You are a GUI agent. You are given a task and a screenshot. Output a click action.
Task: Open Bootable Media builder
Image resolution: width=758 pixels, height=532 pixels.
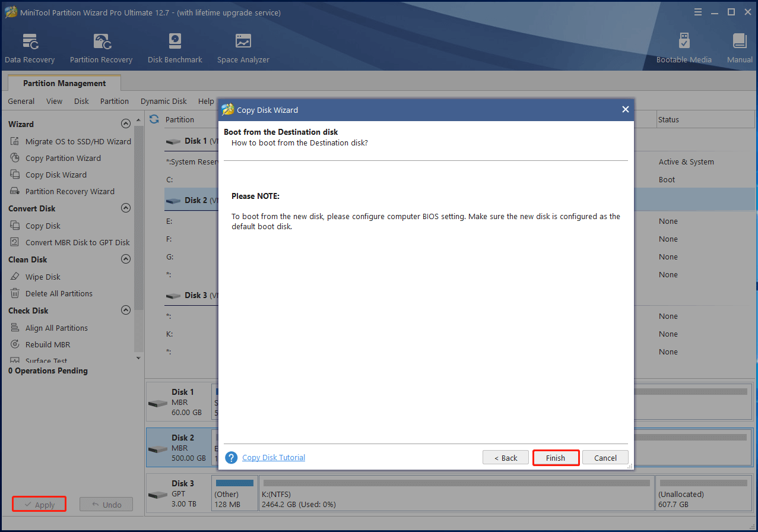tap(684, 49)
